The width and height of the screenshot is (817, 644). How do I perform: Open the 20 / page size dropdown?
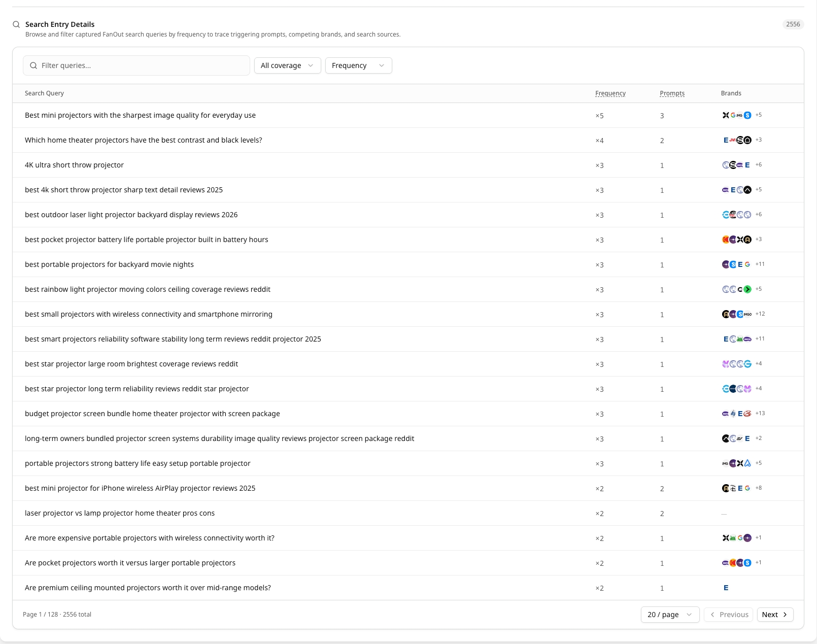coord(670,615)
